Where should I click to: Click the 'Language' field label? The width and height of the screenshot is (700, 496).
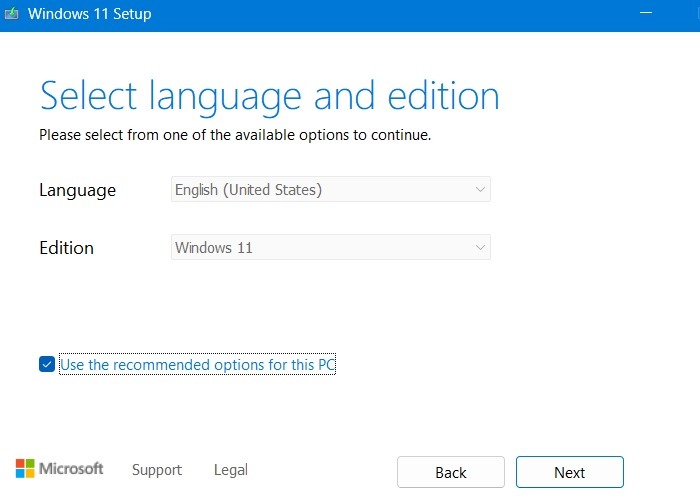click(x=78, y=191)
